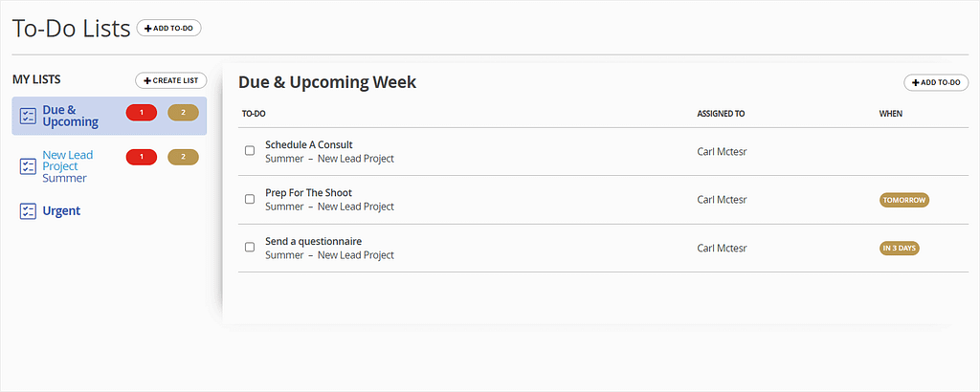Click the Tomorrow due-date badge
980x392 pixels.
pos(903,200)
